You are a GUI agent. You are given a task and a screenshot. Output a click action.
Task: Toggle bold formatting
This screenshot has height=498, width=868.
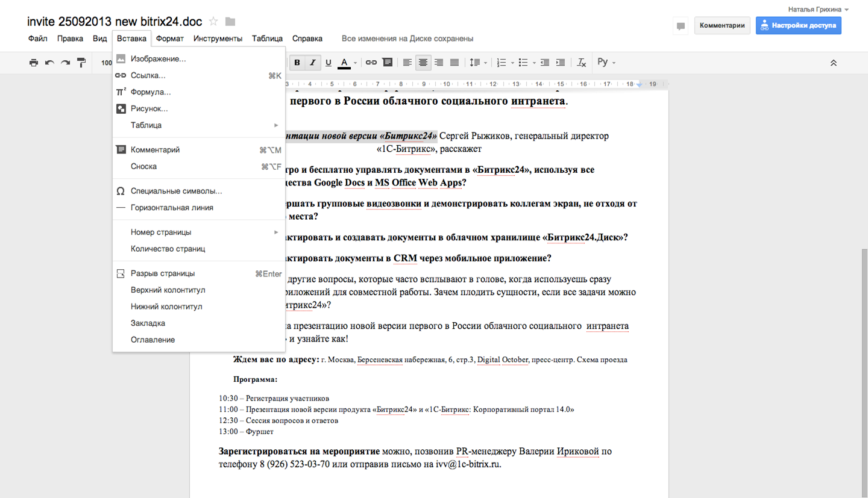coord(297,63)
